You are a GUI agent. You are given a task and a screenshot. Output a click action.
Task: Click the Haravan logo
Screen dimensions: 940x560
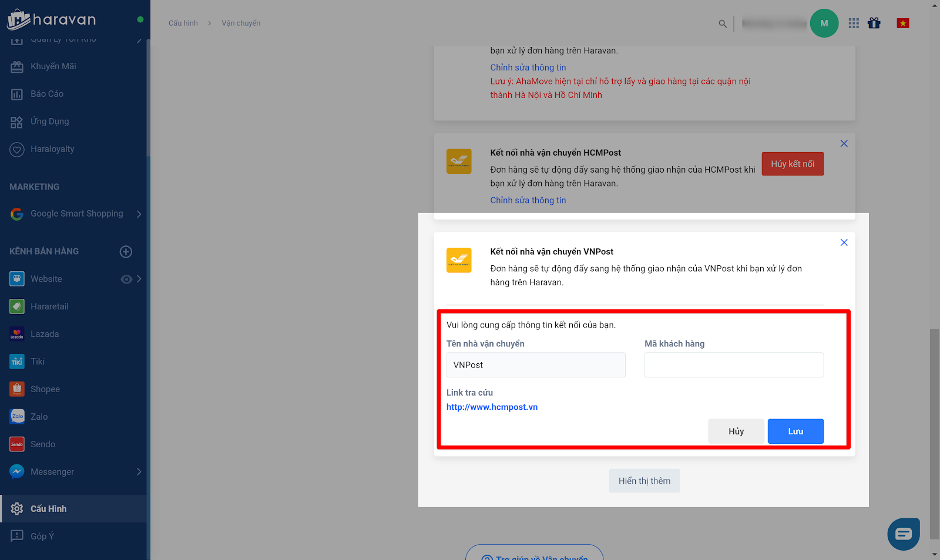51,20
